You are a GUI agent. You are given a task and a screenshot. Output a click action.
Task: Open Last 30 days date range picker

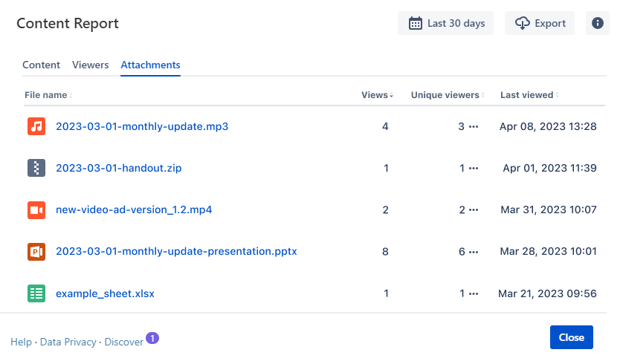point(446,23)
